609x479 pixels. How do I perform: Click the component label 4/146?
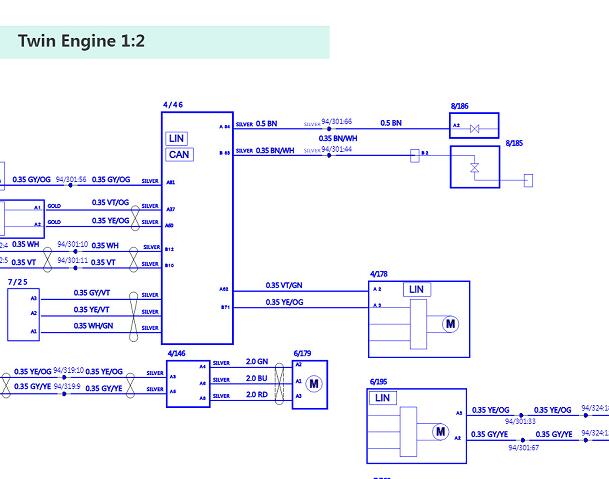176,354
